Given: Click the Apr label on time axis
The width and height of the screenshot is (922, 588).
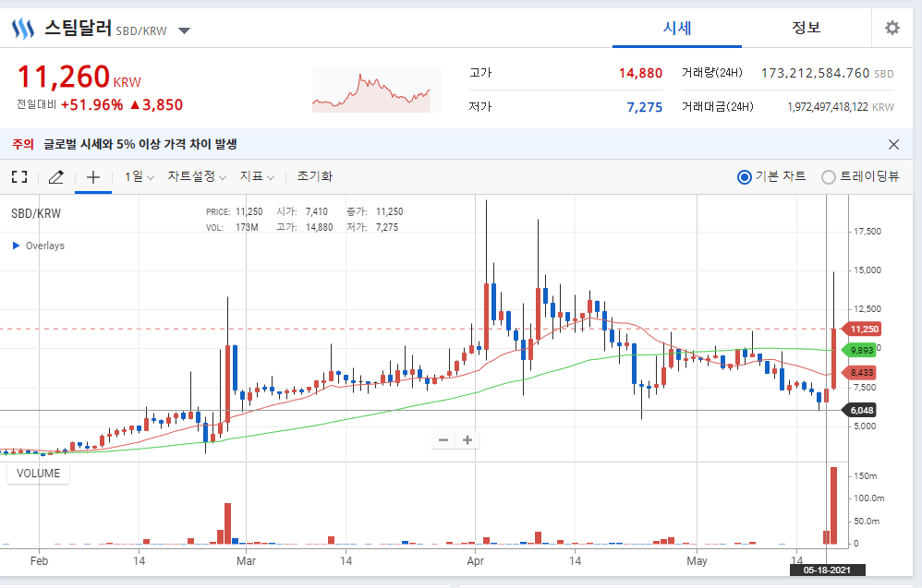Looking at the screenshot, I should pos(475,561).
